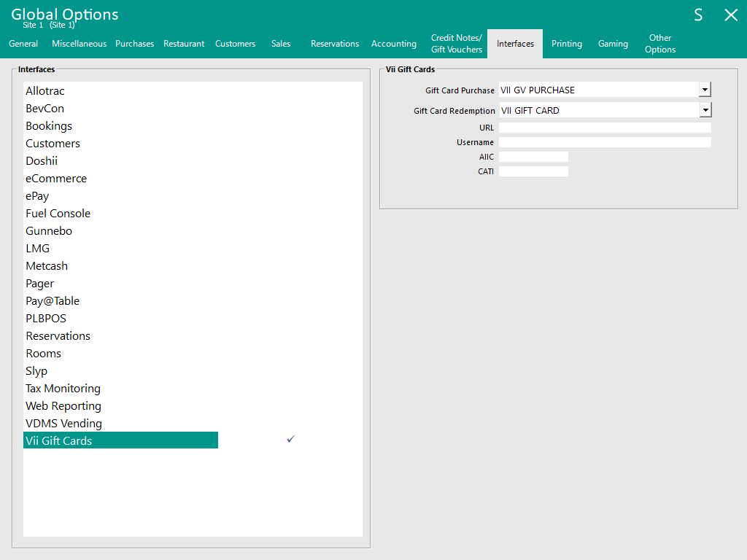This screenshot has height=560, width=747.
Task: Select the CATI input field
Action: [533, 171]
